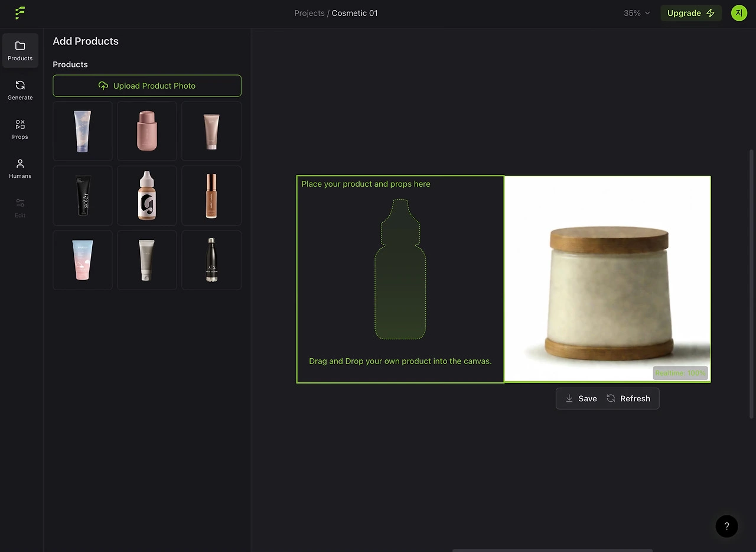Open the user profile avatar
756x552 pixels.
pyautogui.click(x=739, y=13)
